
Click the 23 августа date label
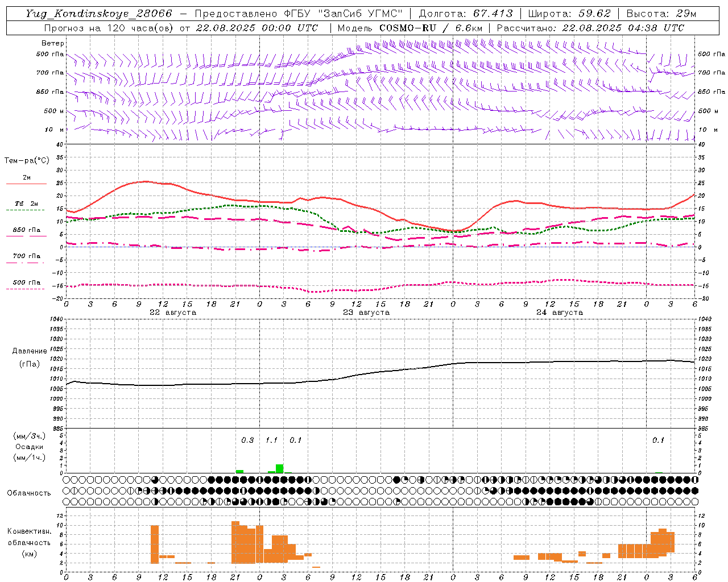(x=366, y=312)
